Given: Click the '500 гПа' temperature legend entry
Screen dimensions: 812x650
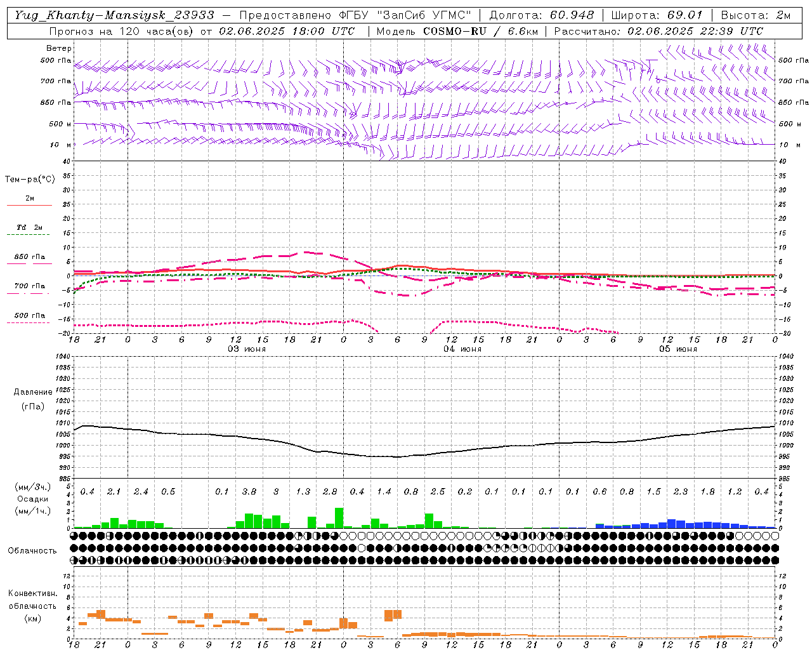Looking at the screenshot, I should 29,315.
